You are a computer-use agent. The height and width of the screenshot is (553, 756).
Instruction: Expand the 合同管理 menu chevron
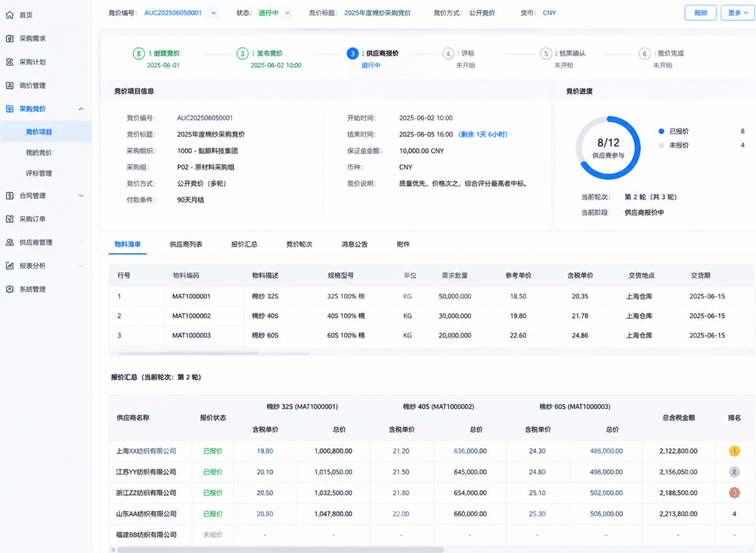pyautogui.click(x=81, y=195)
